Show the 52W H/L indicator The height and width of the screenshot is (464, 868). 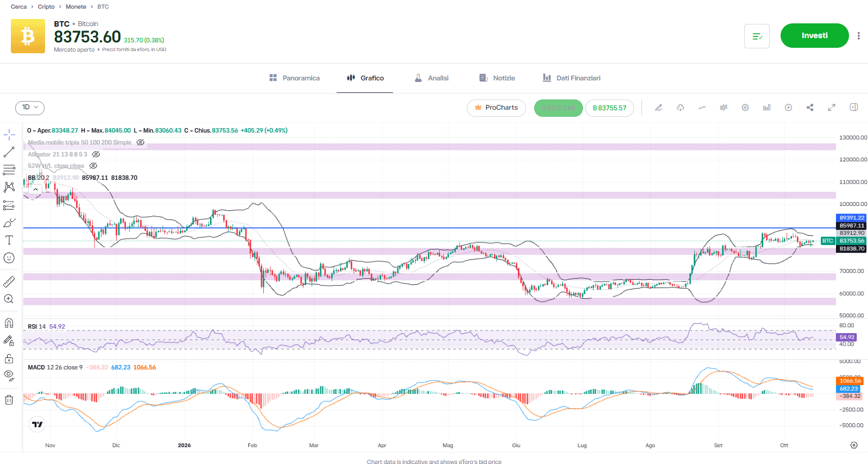coord(93,166)
